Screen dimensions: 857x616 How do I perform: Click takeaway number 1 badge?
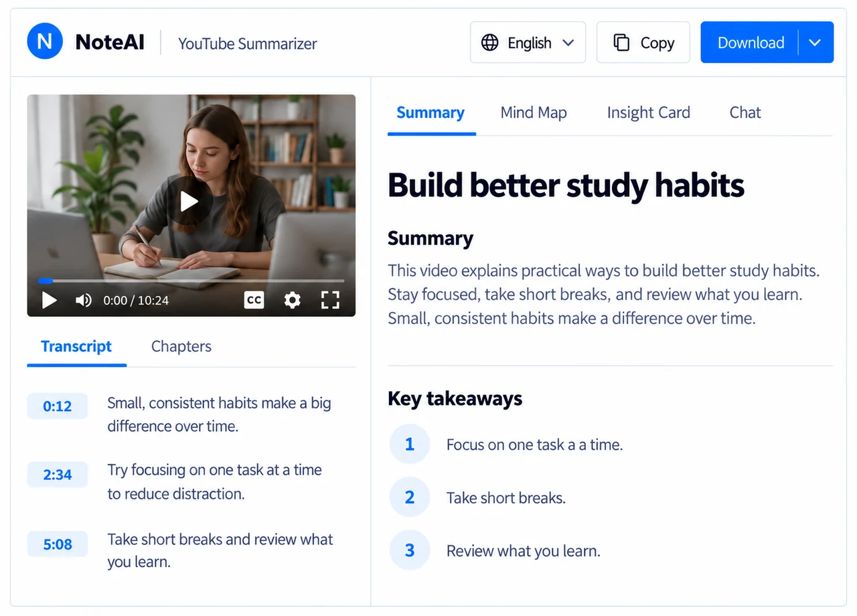click(x=410, y=444)
